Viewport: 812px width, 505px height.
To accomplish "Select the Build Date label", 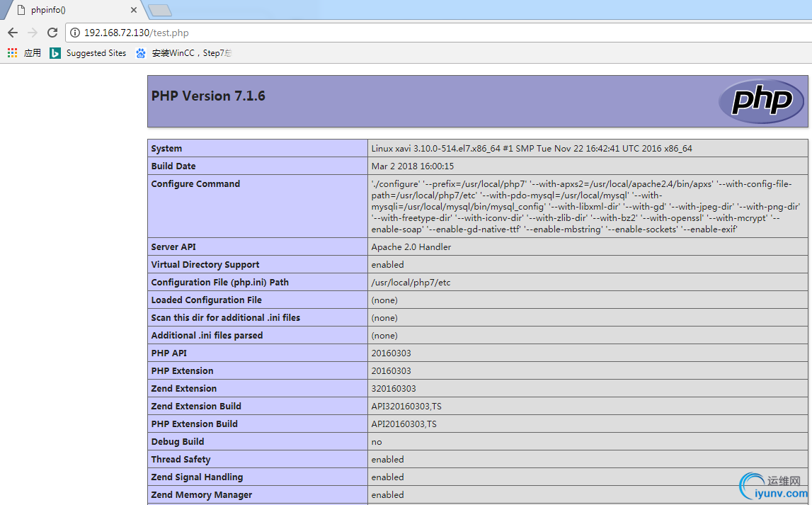I will coord(173,166).
